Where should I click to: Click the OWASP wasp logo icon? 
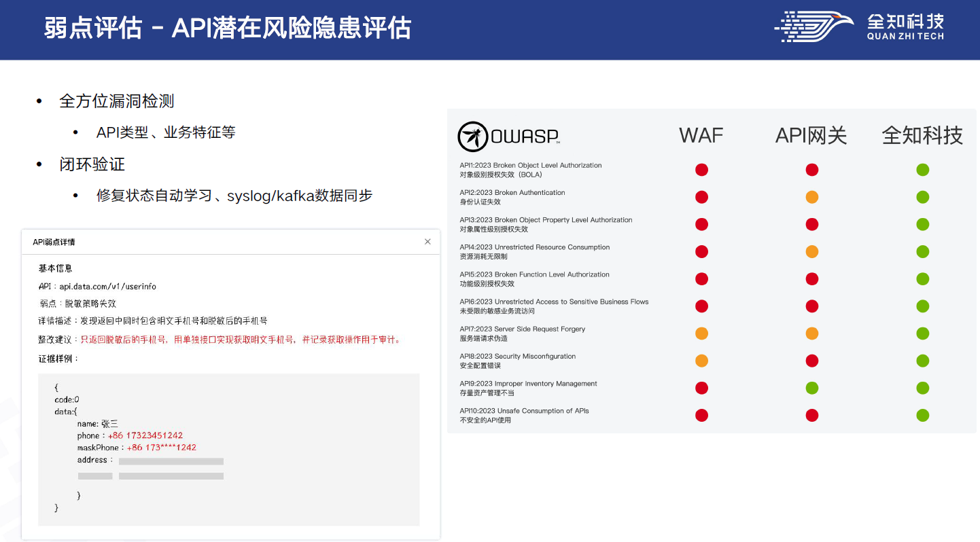(x=472, y=137)
